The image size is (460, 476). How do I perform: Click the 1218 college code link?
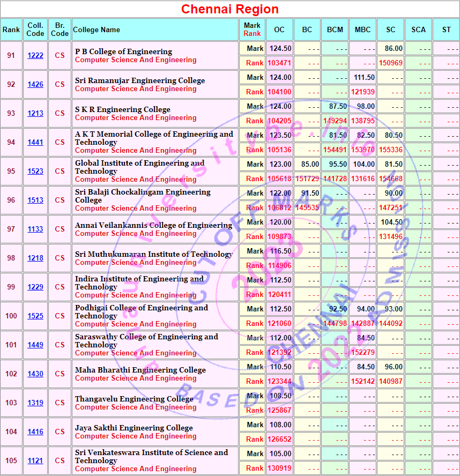35,258
